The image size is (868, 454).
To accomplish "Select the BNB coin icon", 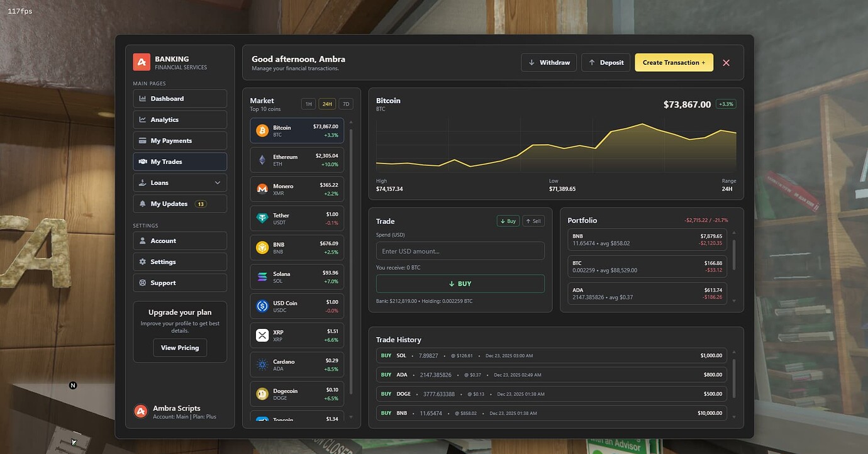I will [x=262, y=248].
